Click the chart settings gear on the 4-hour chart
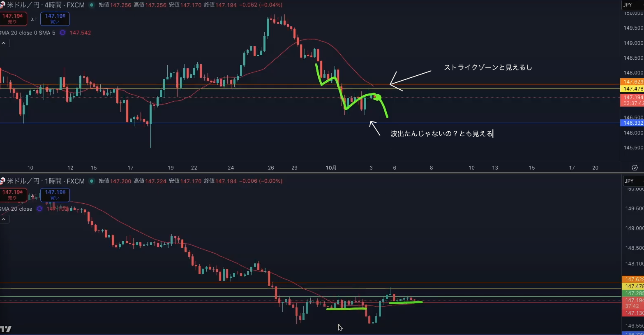The width and height of the screenshot is (644, 335). [635, 168]
